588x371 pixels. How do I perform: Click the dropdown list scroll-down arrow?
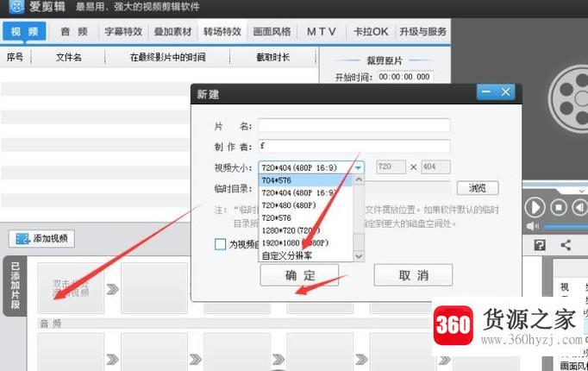pos(359,256)
